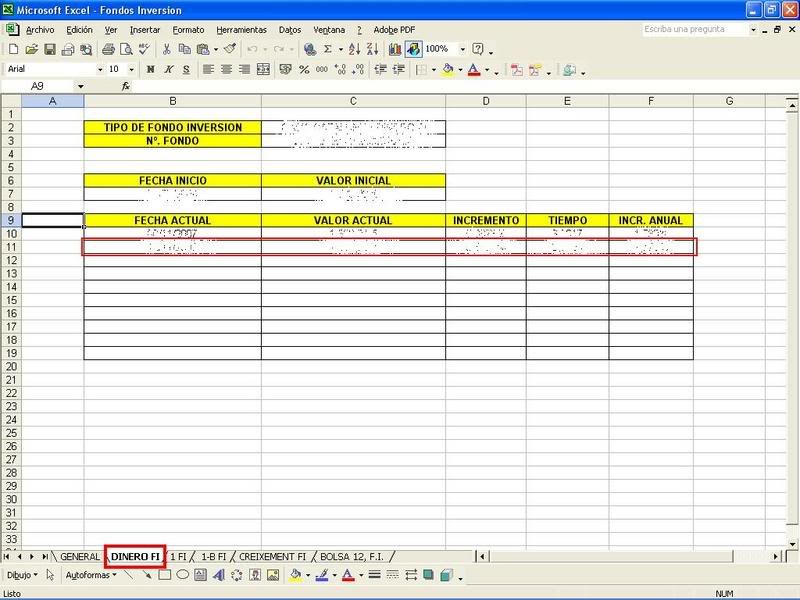The image size is (800, 600).
Task: Increase decimal places
Action: pyautogui.click(x=340, y=69)
